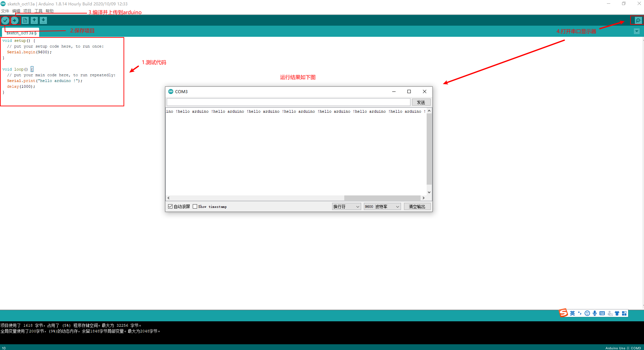Click the COM3 scroll-up arrow
Viewport: 644px width, 350px height.
pos(429,111)
